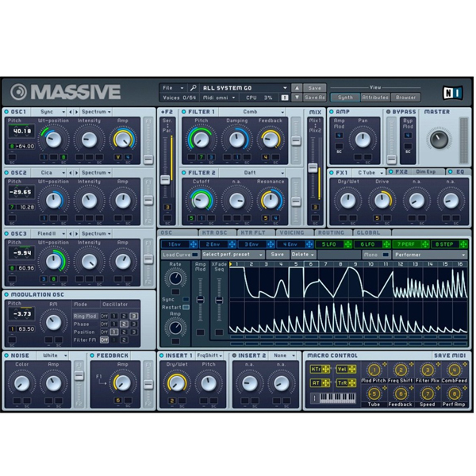Open Filter 2 type dropdown showing Daft
Screen dimensions: 476x476
252,173
